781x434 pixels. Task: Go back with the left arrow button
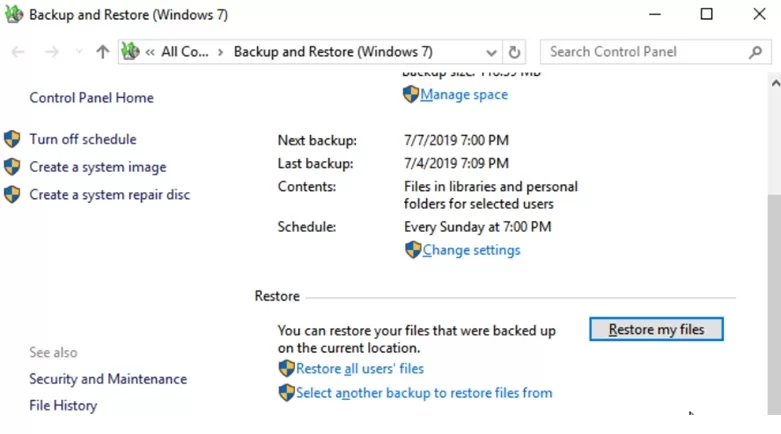(x=18, y=52)
